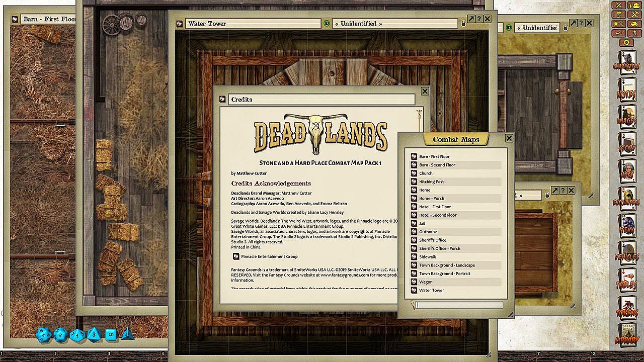
Task: Toggle ID button on the top-right map window
Action: point(509,28)
